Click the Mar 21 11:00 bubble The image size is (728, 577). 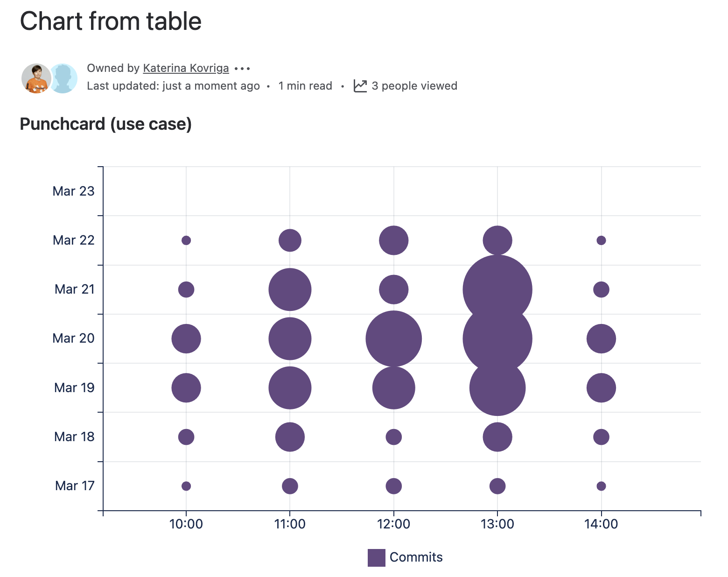pos(290,289)
